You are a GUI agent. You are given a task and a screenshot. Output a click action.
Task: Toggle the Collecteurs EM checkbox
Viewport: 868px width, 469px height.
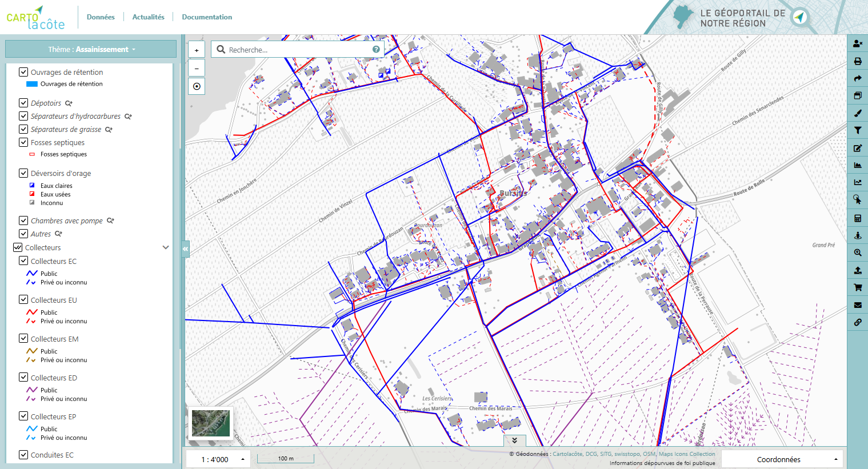pos(23,339)
